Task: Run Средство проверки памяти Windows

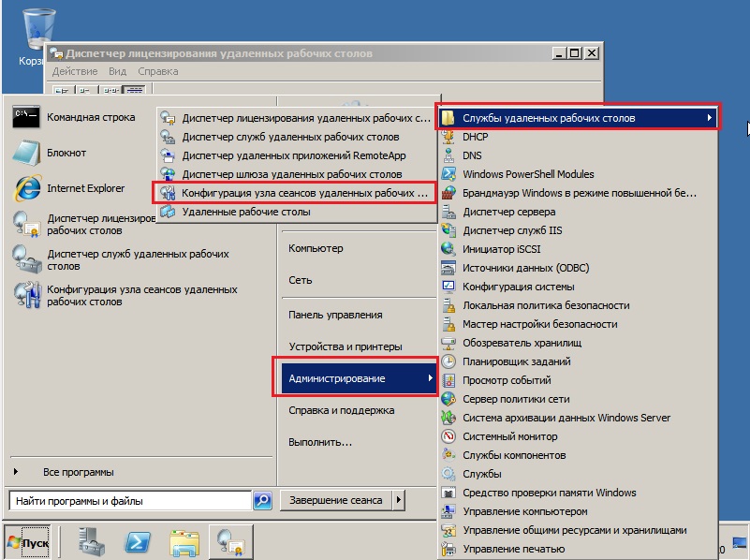Action: tap(579, 493)
